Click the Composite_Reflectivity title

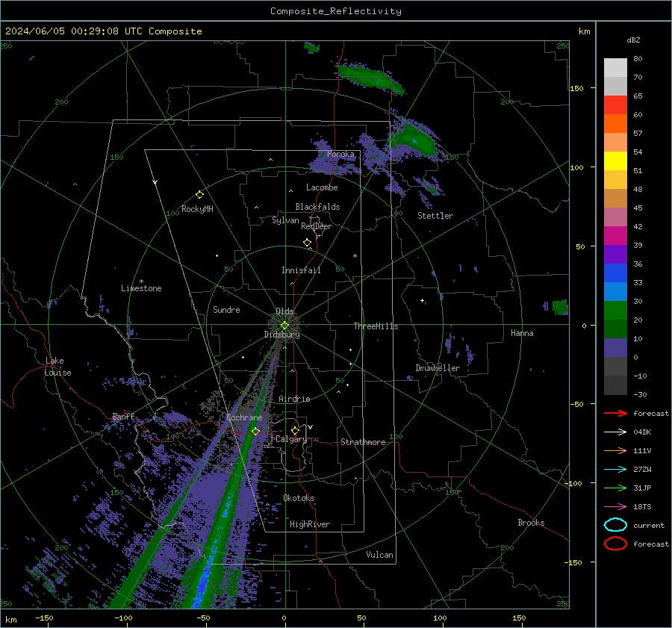tap(336, 11)
